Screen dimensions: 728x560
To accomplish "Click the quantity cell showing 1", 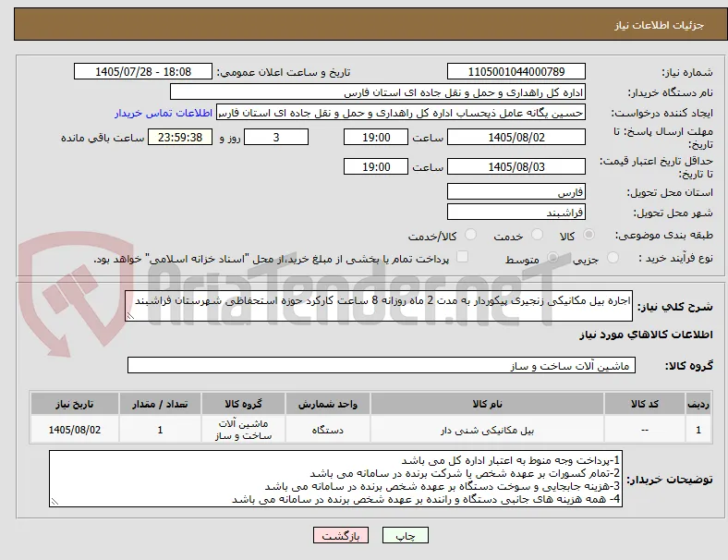I will click(x=160, y=430).
